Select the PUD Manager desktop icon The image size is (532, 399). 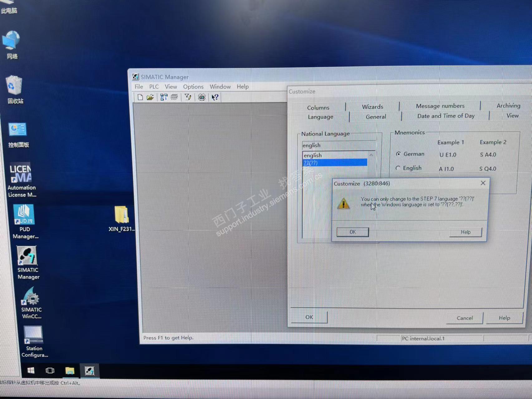(25, 222)
